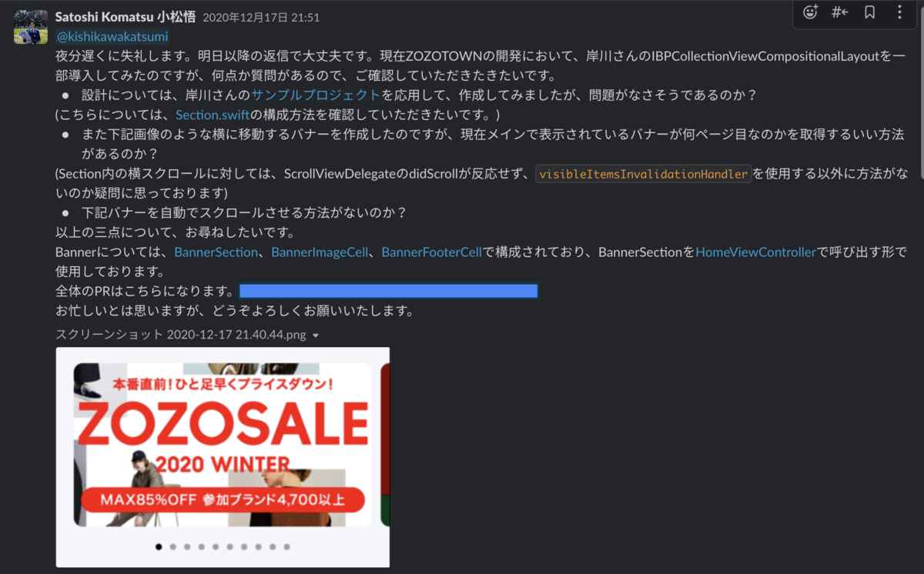Image resolution: width=924 pixels, height=574 pixels.
Task: Open the BannerImageCell link
Action: click(320, 252)
